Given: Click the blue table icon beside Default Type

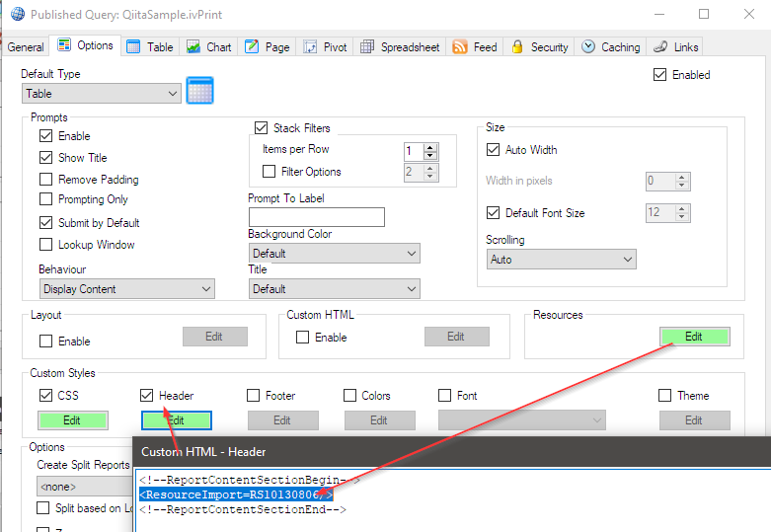Looking at the screenshot, I should [199, 91].
